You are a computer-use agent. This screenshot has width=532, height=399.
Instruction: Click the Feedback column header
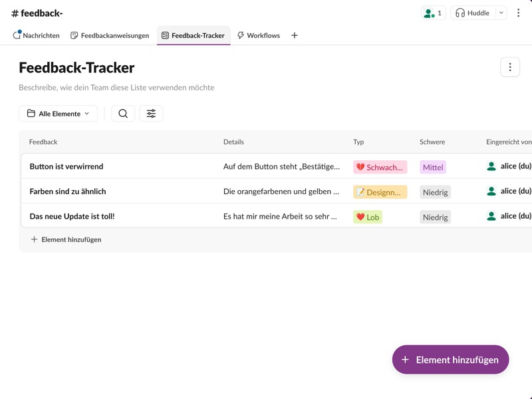tap(43, 142)
